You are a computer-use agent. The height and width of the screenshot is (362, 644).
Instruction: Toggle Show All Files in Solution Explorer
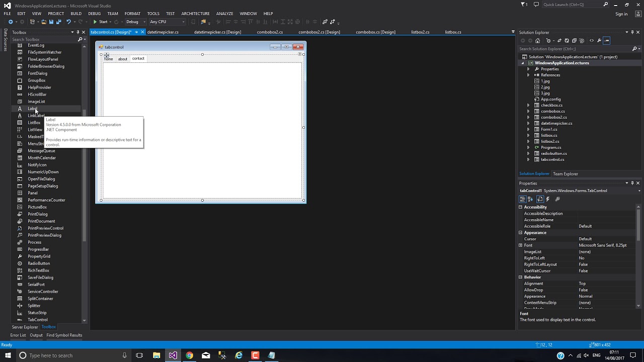point(582,41)
